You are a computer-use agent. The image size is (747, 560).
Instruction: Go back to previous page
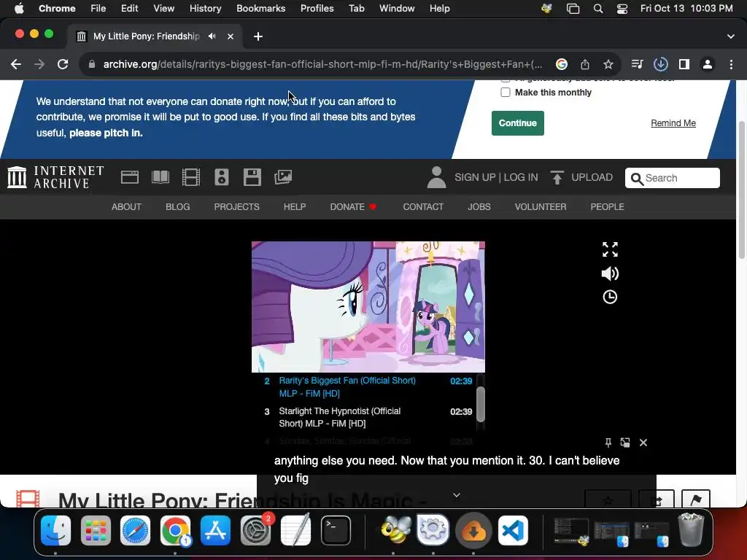tap(16, 64)
